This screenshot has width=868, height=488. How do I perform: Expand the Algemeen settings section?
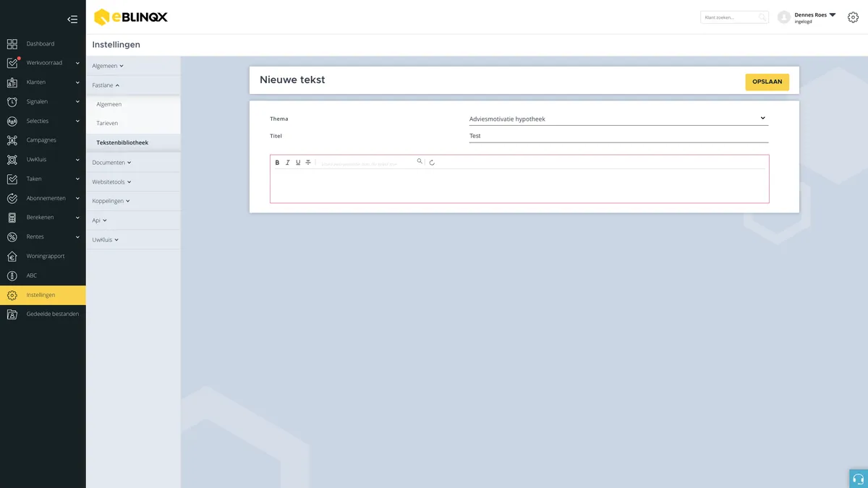(108, 66)
